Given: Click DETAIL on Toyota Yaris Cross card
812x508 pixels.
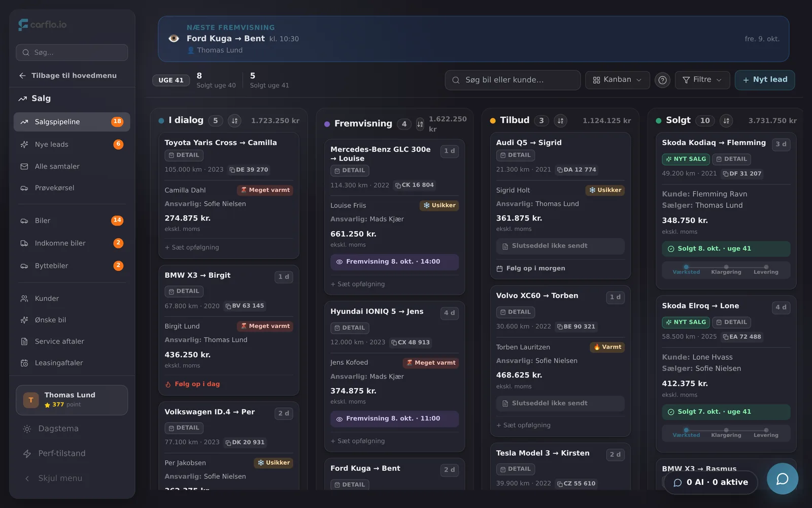Looking at the screenshot, I should tap(184, 155).
